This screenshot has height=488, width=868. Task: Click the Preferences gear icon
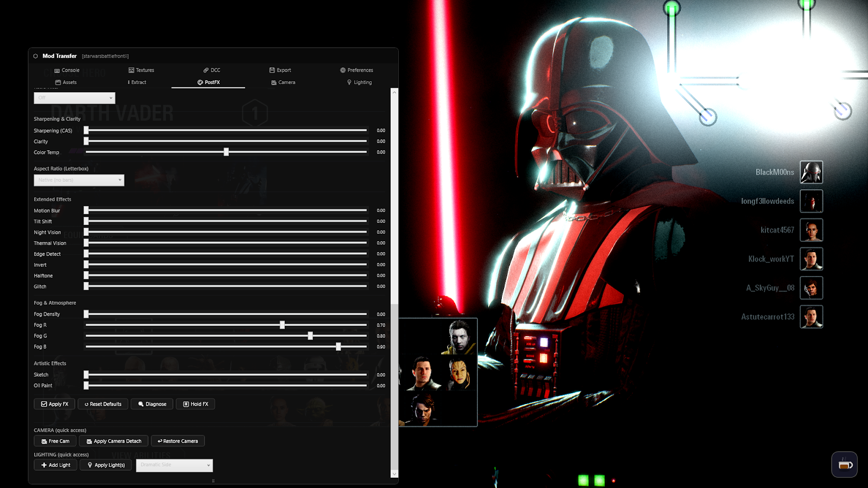click(342, 70)
